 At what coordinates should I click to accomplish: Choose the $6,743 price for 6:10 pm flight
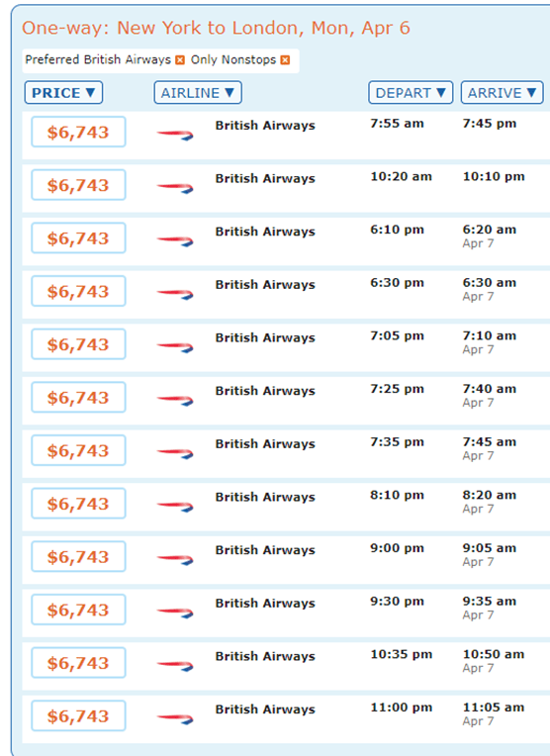pyautogui.click(x=78, y=238)
